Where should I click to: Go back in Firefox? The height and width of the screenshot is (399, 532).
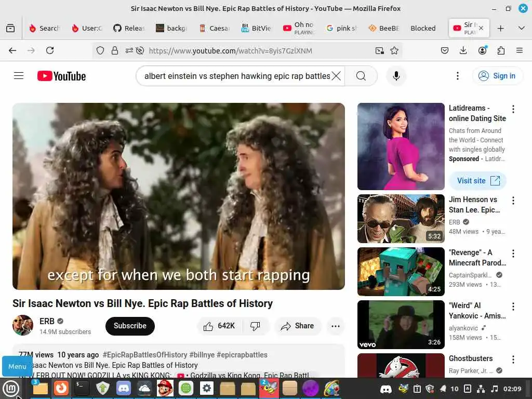(x=12, y=50)
